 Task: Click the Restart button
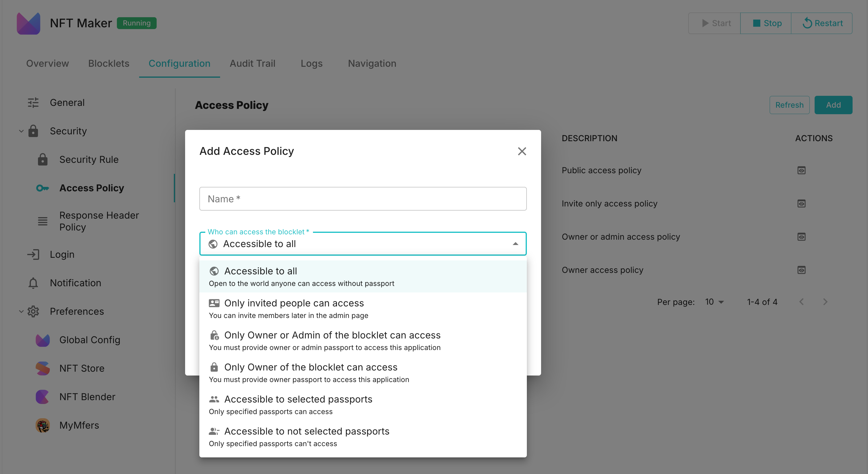pos(822,23)
